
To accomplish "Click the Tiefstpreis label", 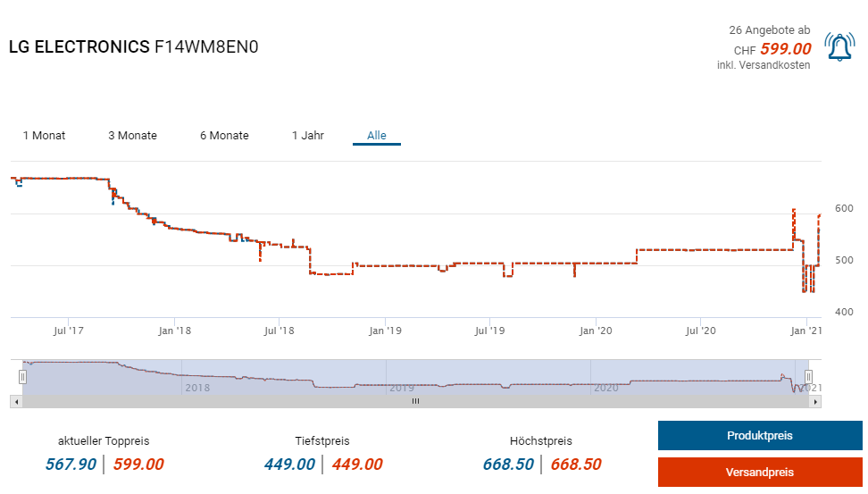I will point(322,441).
